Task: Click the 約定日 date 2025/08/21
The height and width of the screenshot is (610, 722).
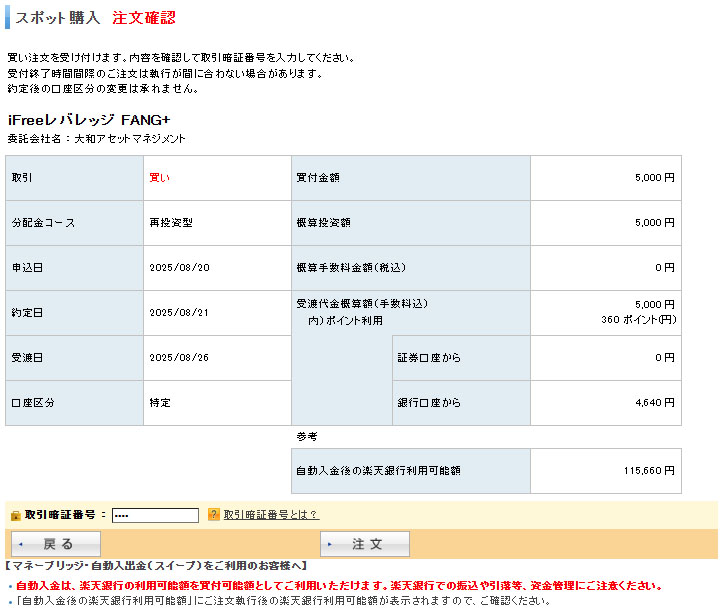Action: coord(179,313)
